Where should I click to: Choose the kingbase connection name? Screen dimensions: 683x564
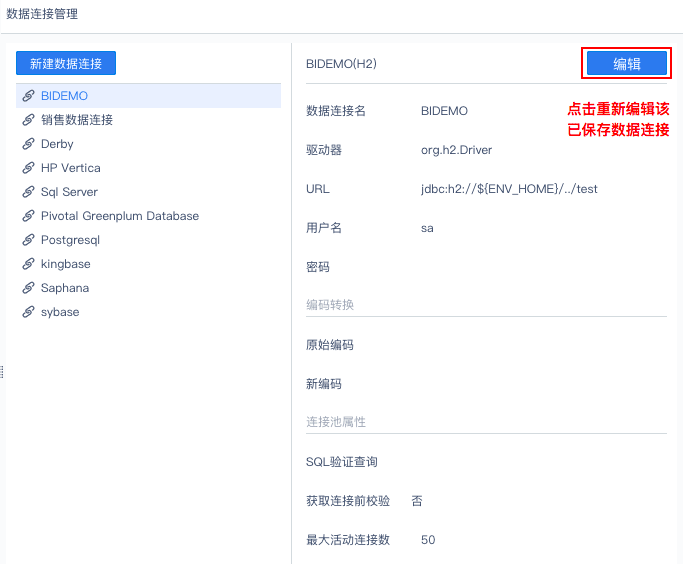click(x=66, y=264)
